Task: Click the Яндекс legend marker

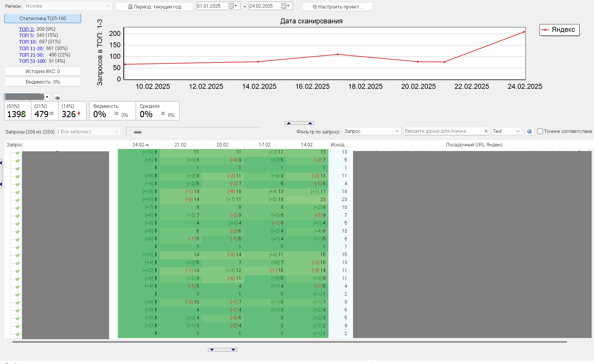Action: coord(545,30)
